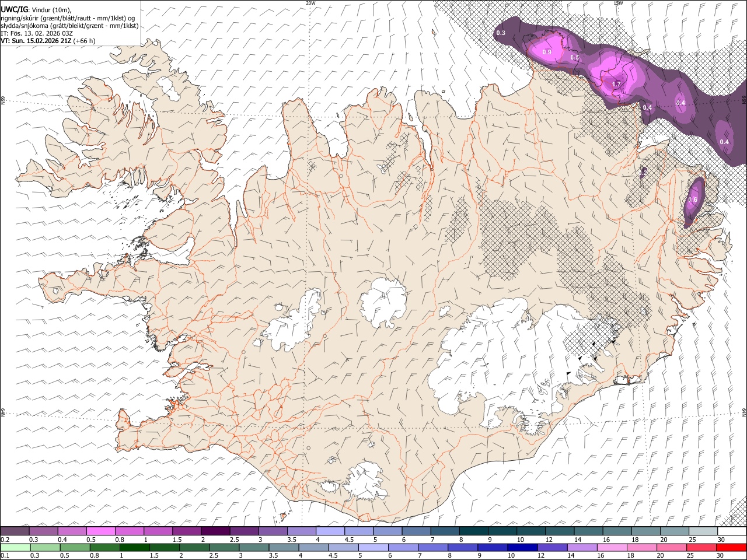Click the 0.9 snowfall value on the map
This screenshot has width=747, height=560.
pyautogui.click(x=547, y=52)
